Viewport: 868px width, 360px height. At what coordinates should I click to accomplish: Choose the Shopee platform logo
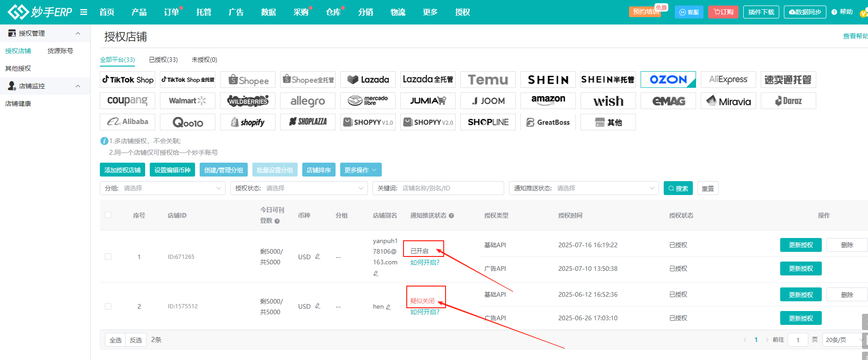point(248,80)
